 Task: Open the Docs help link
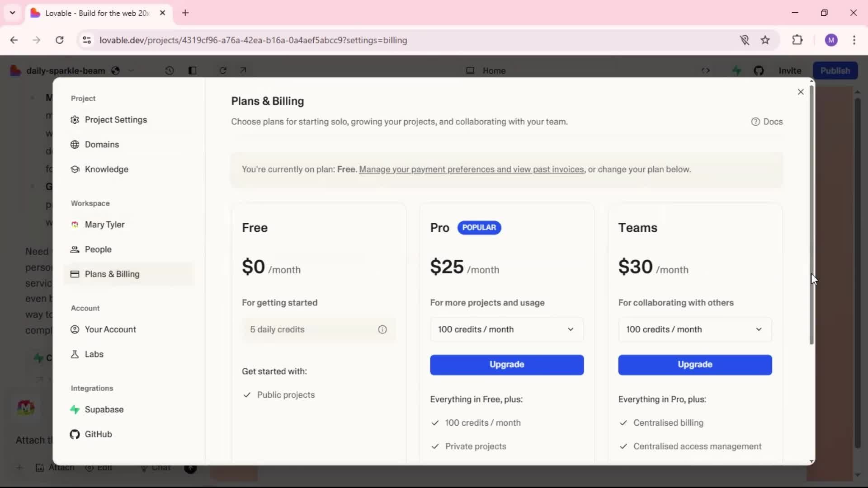[x=767, y=122]
